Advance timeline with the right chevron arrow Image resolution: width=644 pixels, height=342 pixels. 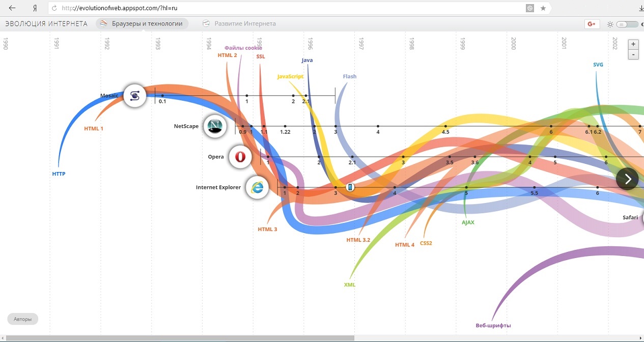627,179
